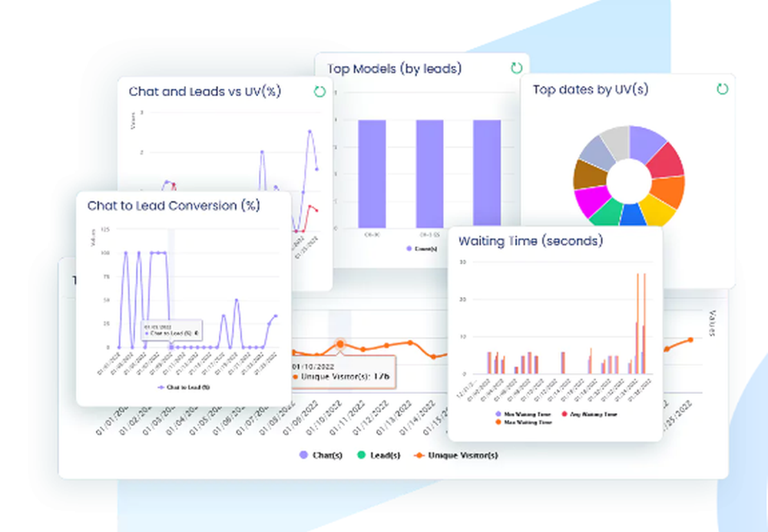Select the brown slice of the donut chart
Image resolution: width=768 pixels, height=532 pixels.
(590, 175)
